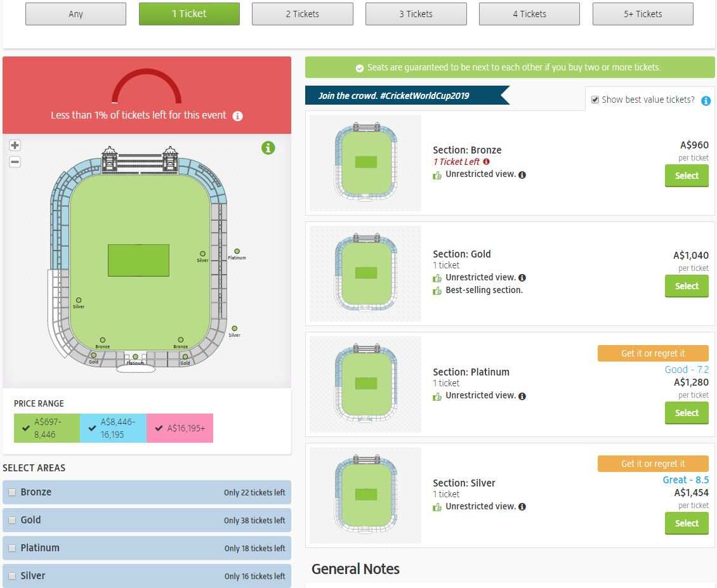Open the Gold section stadium thumbnail
The width and height of the screenshot is (717, 588).
pos(365,273)
